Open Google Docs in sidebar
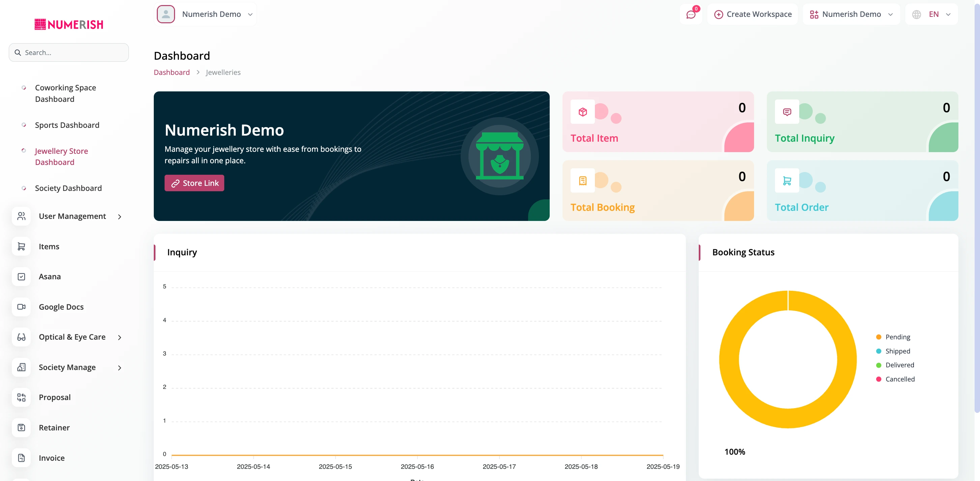Image resolution: width=980 pixels, height=481 pixels. (61, 307)
